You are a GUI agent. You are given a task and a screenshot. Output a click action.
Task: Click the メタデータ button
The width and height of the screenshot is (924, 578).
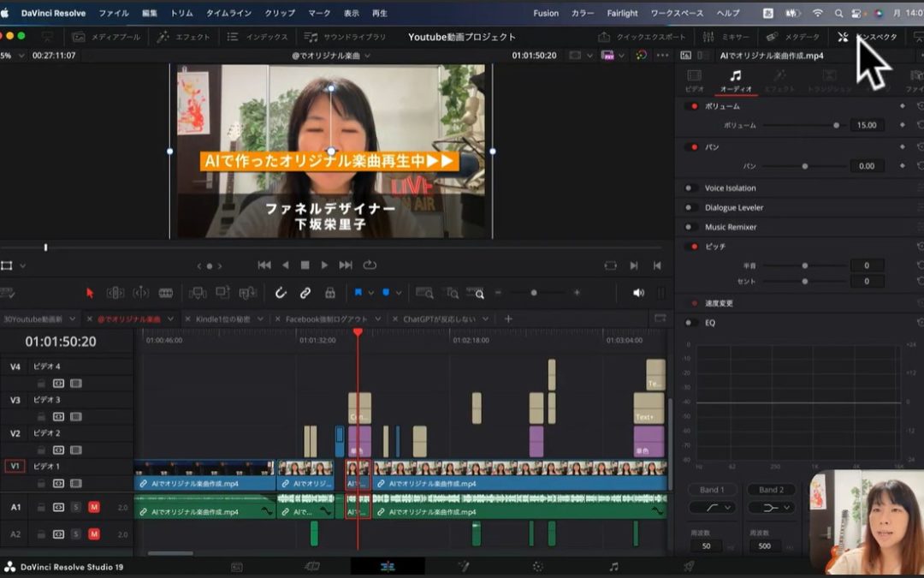pos(793,37)
